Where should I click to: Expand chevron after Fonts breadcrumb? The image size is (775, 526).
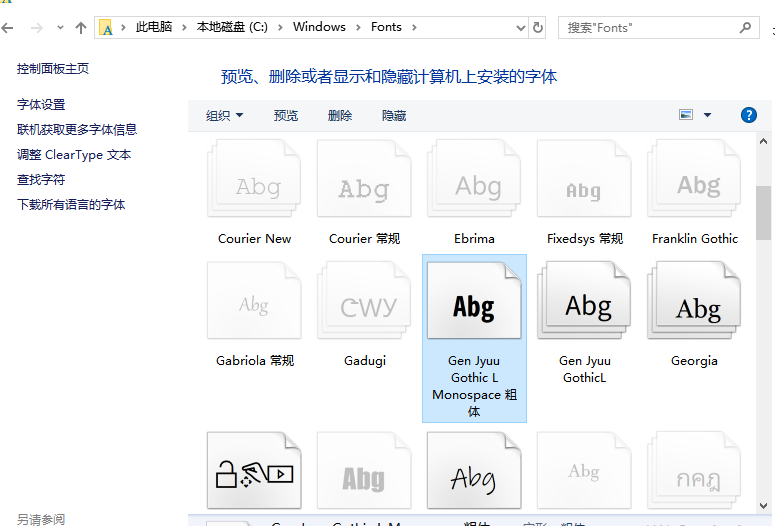tap(414, 27)
